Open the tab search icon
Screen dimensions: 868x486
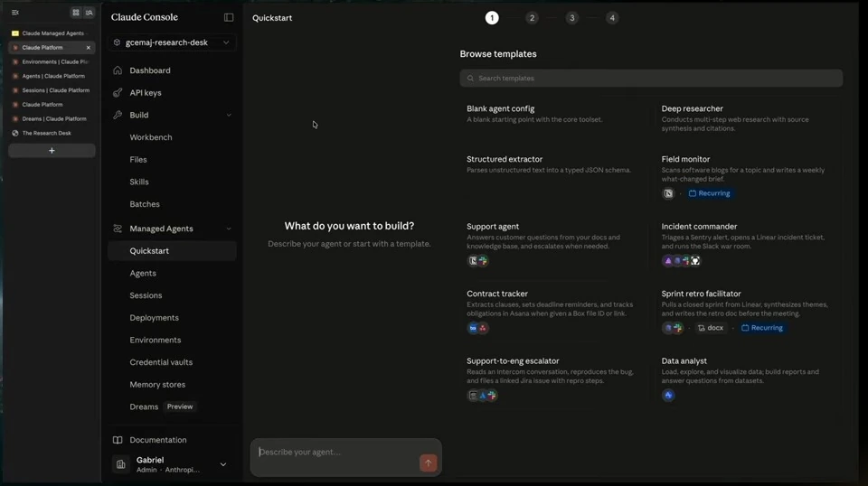(x=90, y=12)
